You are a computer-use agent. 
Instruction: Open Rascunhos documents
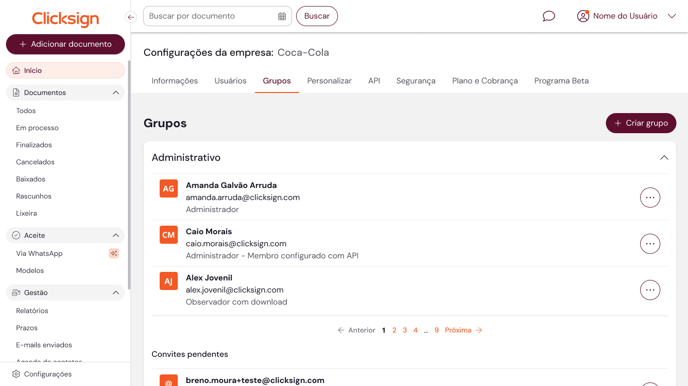click(x=34, y=196)
